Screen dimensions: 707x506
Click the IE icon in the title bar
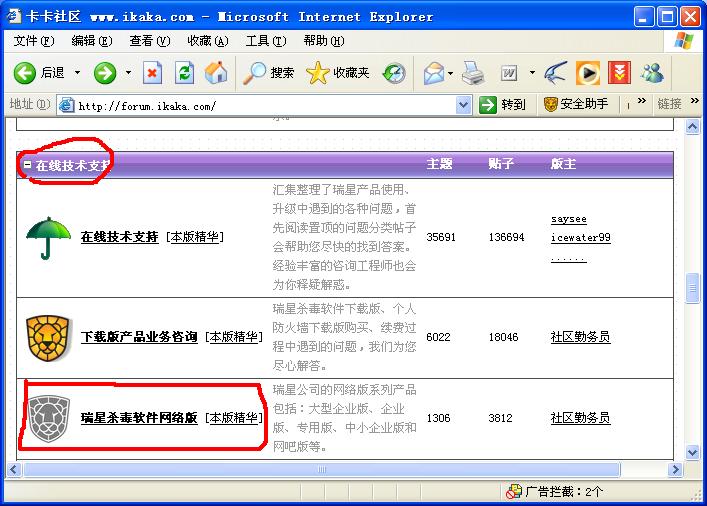(14, 16)
